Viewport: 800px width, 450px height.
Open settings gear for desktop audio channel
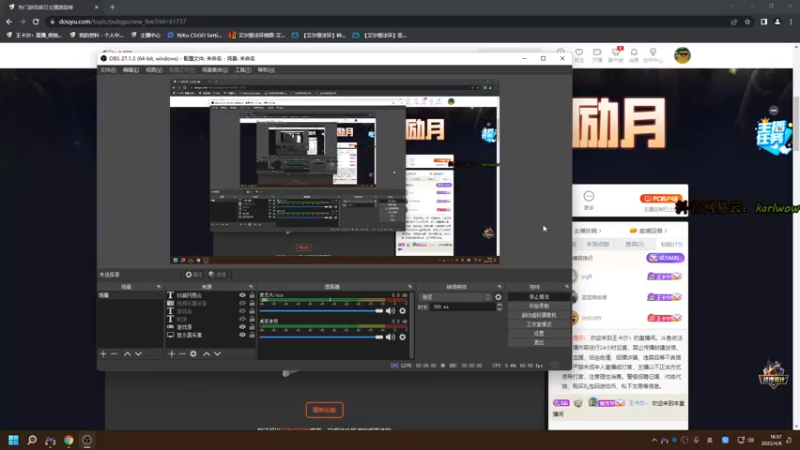click(x=403, y=337)
